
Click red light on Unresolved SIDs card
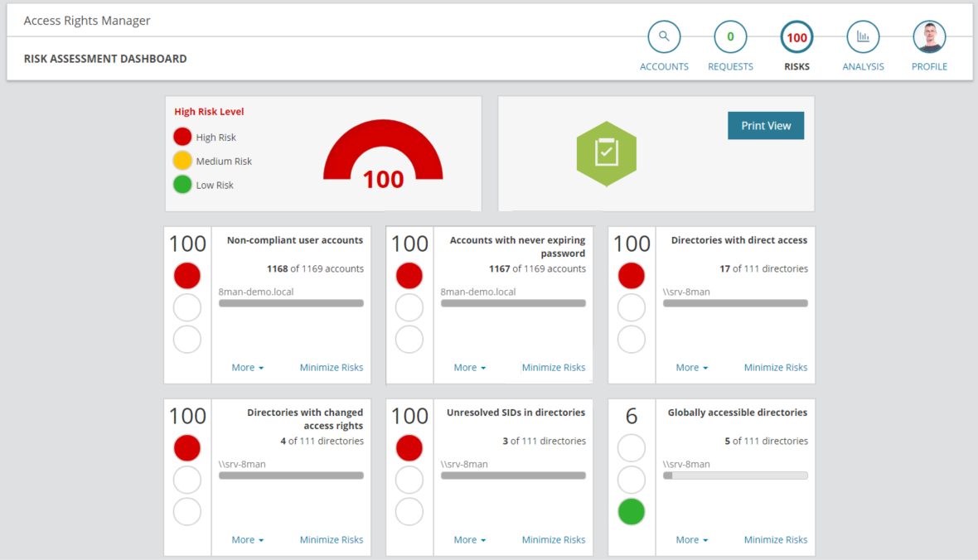[409, 448]
